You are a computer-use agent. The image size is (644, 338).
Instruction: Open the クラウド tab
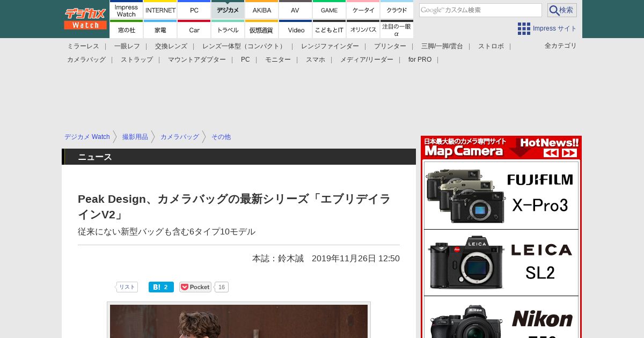(397, 10)
